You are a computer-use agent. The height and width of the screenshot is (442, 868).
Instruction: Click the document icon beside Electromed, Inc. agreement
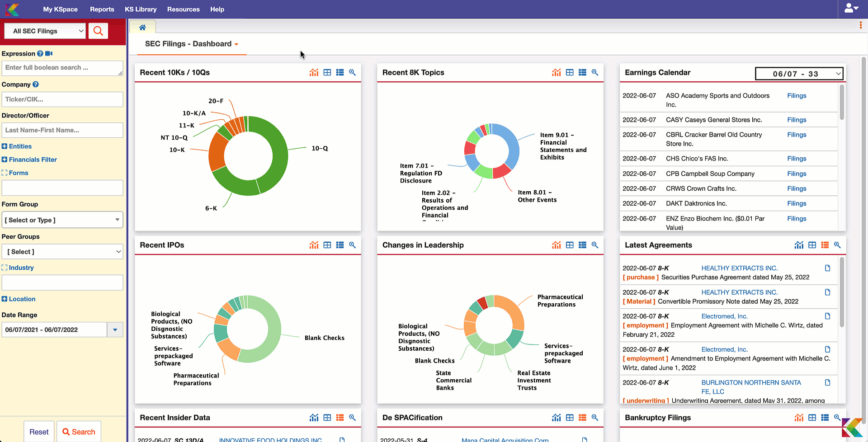828,316
